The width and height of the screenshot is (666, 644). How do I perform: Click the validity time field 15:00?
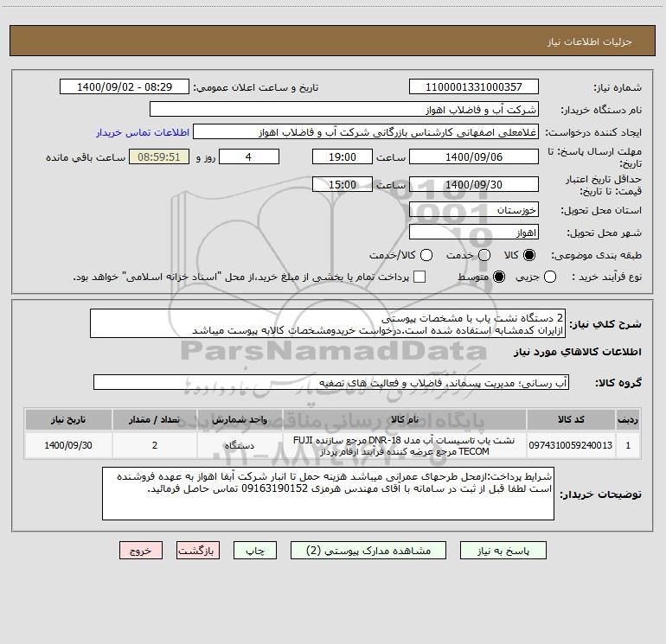tap(343, 184)
